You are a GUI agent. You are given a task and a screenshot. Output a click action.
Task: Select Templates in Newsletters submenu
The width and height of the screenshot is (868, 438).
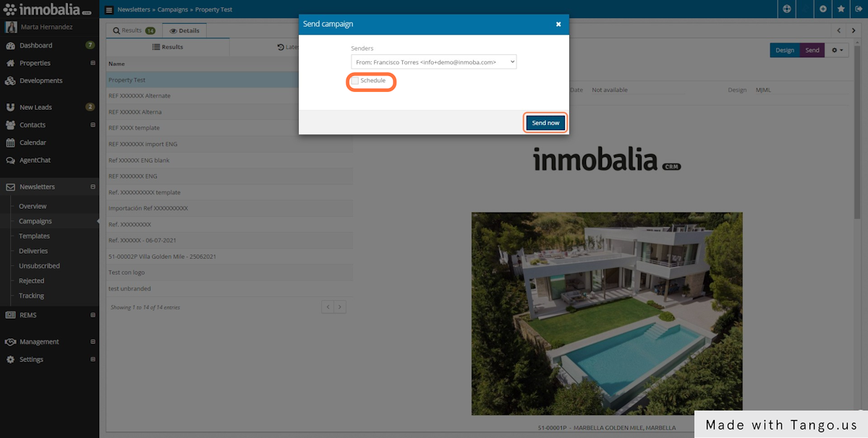click(34, 236)
